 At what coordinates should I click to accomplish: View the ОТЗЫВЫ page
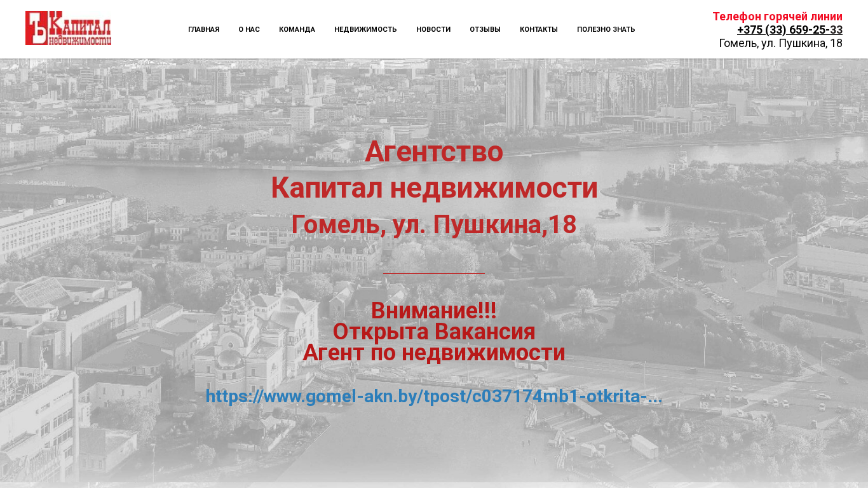[x=485, y=29]
